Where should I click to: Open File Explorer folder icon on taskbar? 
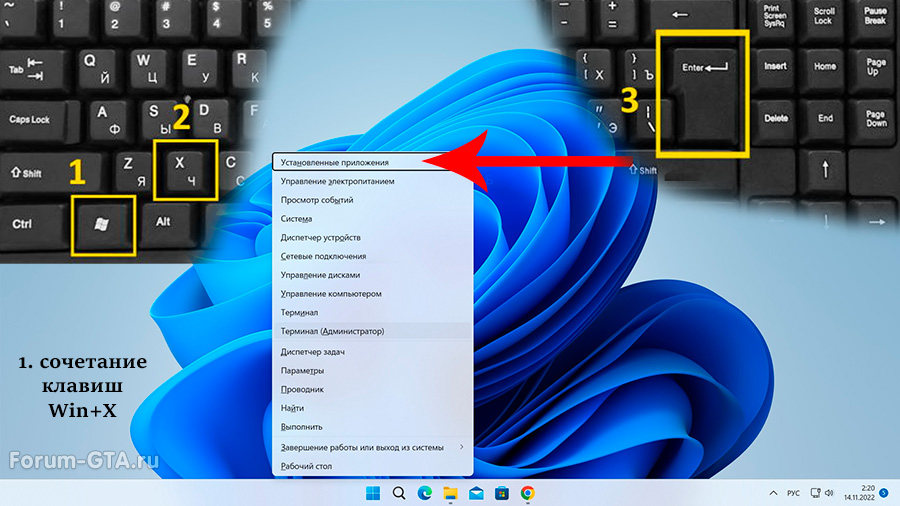pyautogui.click(x=451, y=493)
